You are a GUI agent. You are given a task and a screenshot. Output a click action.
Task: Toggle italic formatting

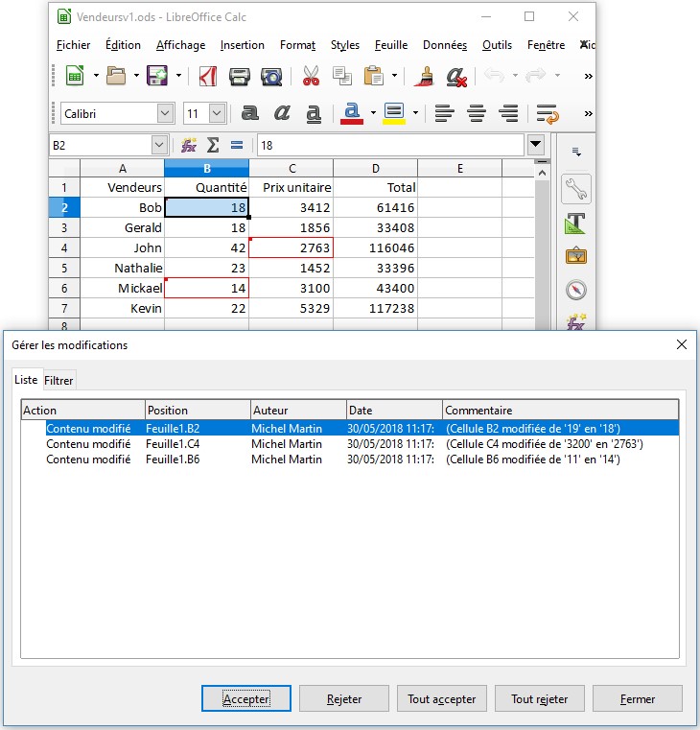point(282,113)
